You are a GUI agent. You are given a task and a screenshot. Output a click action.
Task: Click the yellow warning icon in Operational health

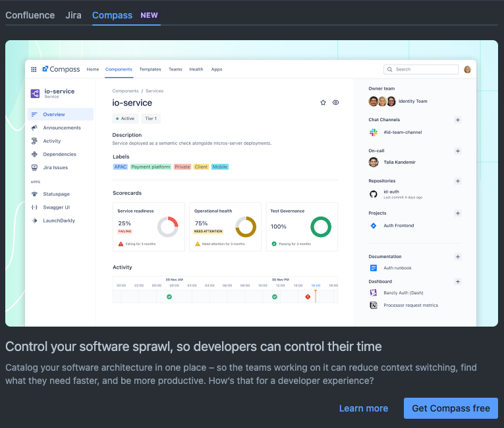tap(198, 244)
